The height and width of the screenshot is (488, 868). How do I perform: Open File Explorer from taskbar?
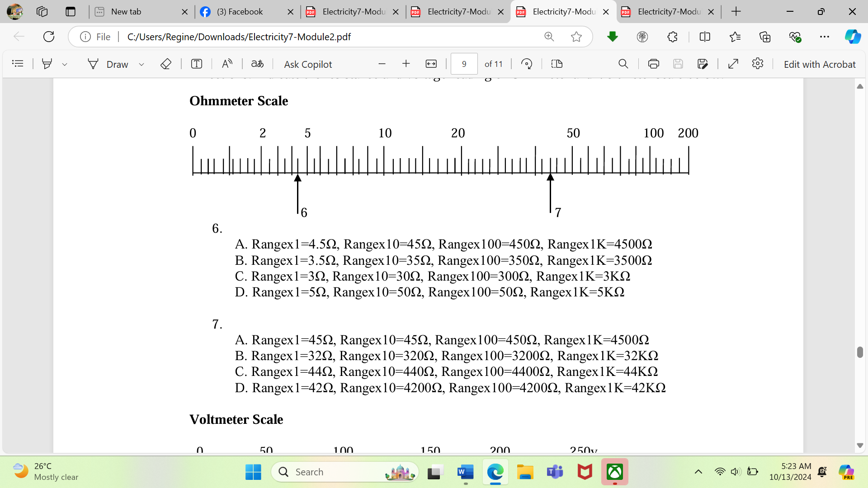point(525,472)
